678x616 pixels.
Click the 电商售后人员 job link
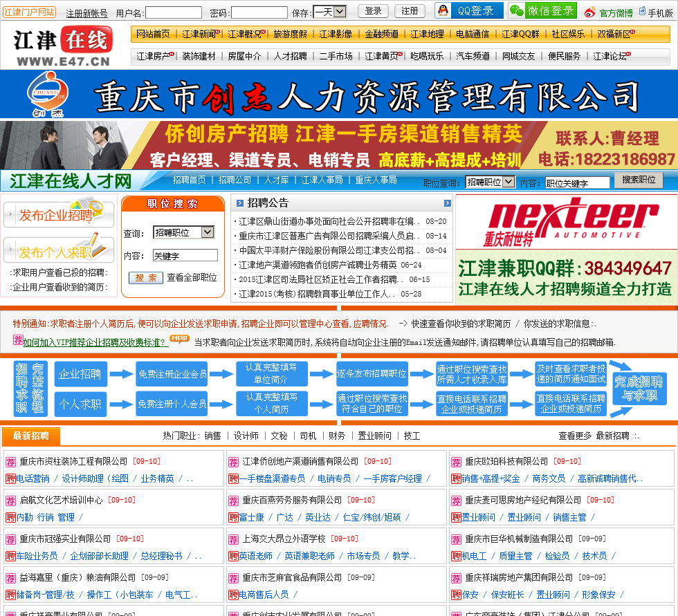point(264,595)
